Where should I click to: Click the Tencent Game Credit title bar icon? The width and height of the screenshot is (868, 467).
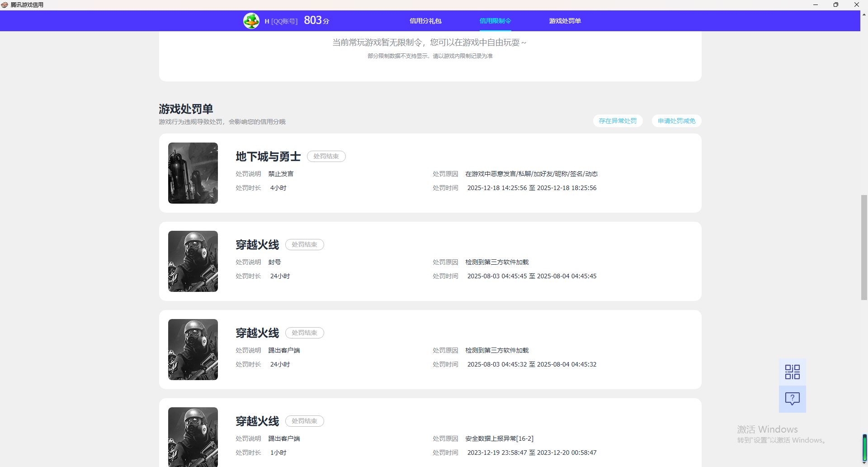5,5
